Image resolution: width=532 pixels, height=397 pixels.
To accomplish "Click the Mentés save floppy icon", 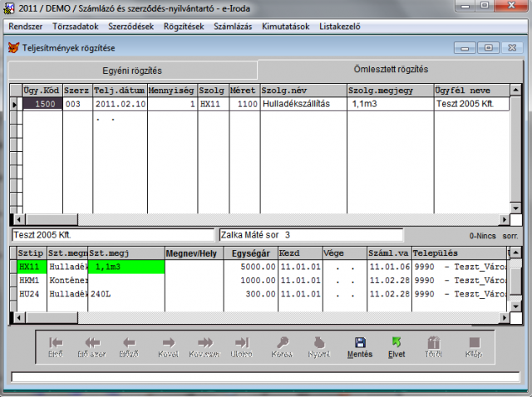I will point(360,342).
